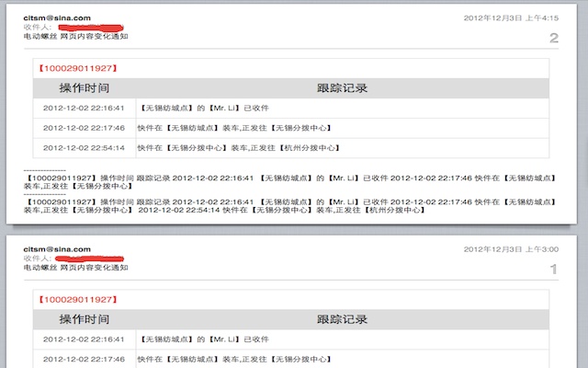
Task: Click record 【无锡纺城点】的【Mr. Li】已收件 in message 1
Action: 204,339
